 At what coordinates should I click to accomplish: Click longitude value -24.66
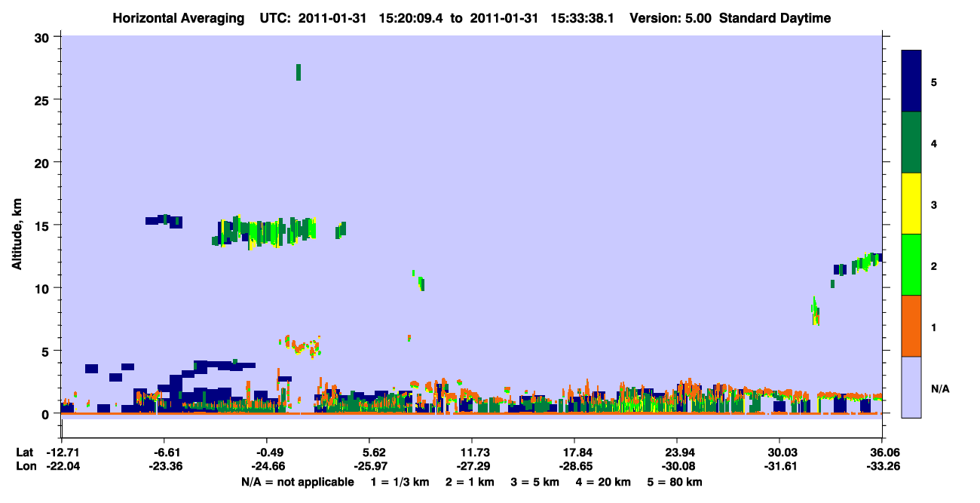tap(267, 467)
